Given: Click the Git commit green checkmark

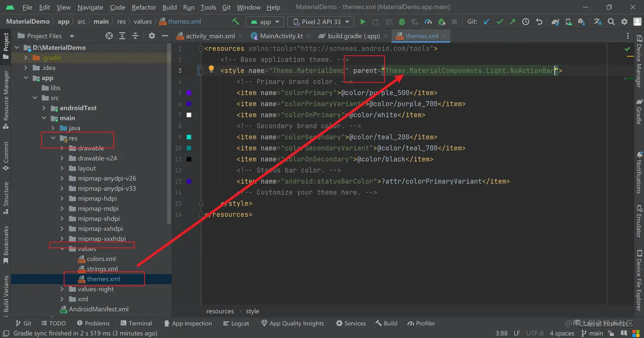Looking at the screenshot, I should tap(500, 21).
